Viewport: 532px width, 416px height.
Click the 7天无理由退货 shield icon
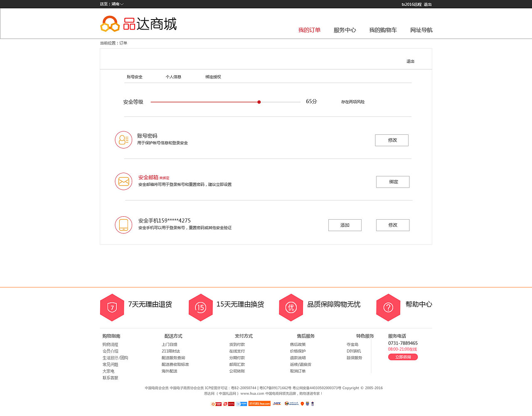[112, 307]
